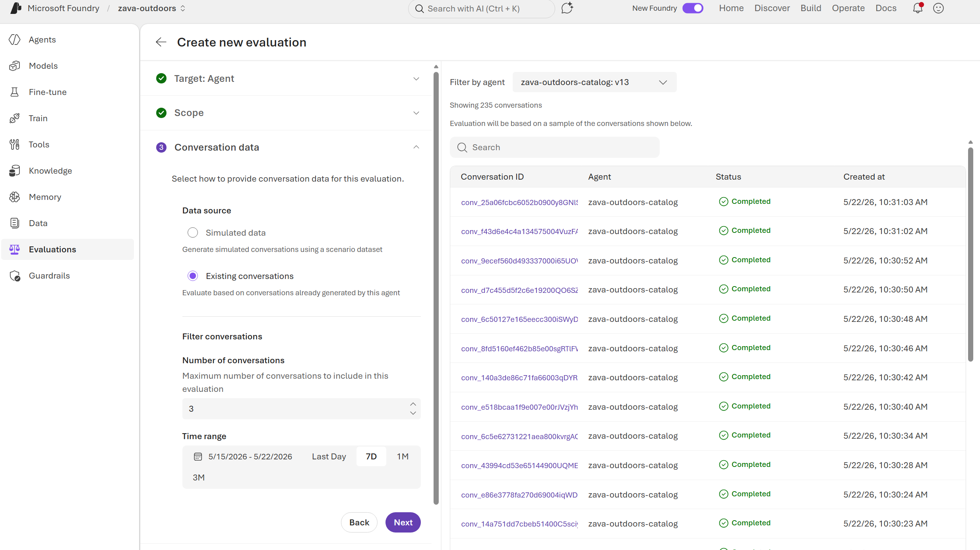Open the Tools sidebar icon
Screen dimensions: 980x550
pyautogui.click(x=15, y=144)
